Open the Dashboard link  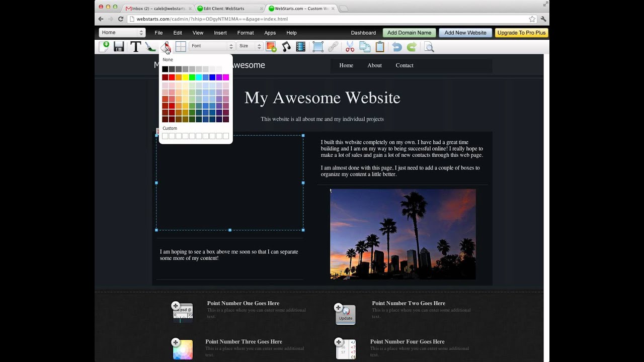(363, 33)
